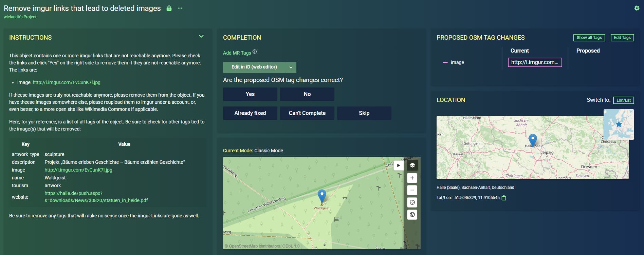Click the Dresden label on location map
Viewport: 644px width, 255px height.
point(589,167)
